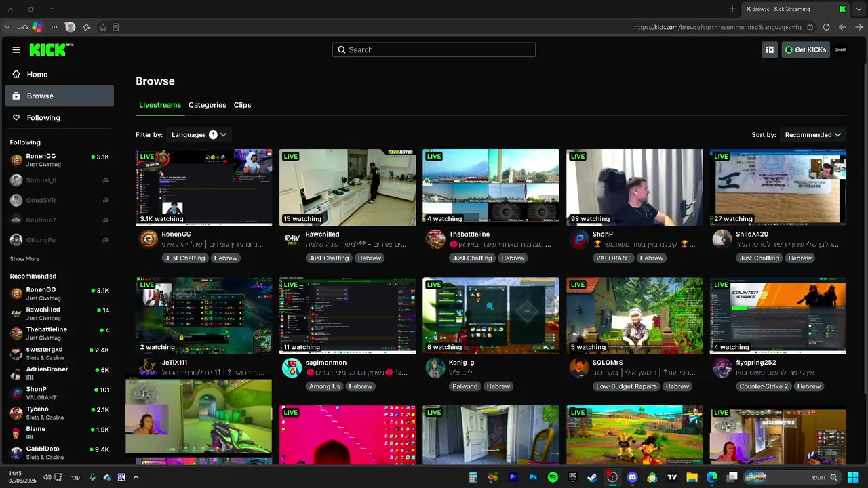Open the Counter-Strike 2 tag under flyspring252

point(764,386)
